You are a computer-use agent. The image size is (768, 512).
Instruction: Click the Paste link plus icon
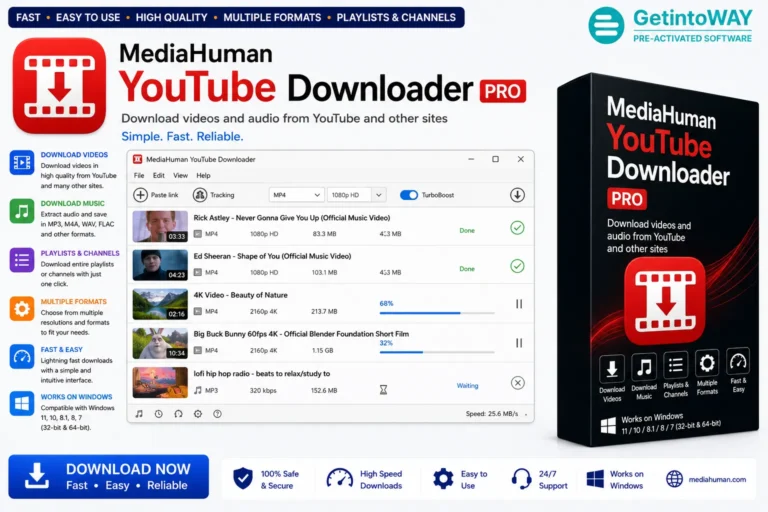(x=141, y=195)
